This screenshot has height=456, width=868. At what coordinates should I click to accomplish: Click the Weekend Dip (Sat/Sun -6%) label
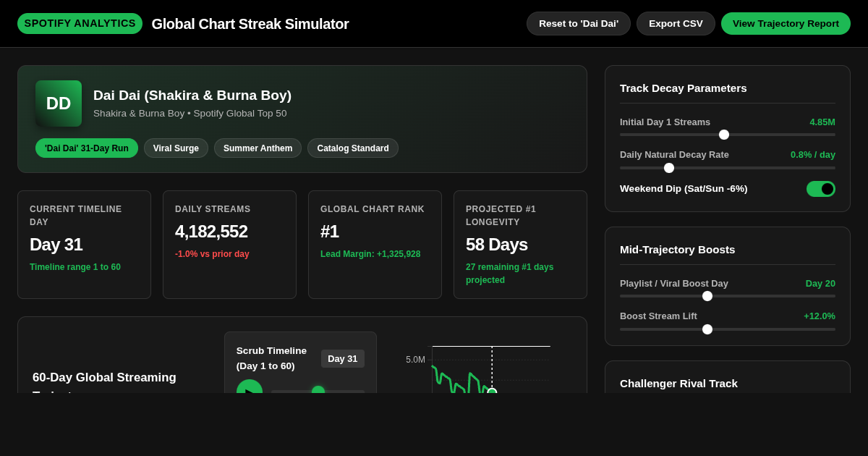tap(684, 189)
